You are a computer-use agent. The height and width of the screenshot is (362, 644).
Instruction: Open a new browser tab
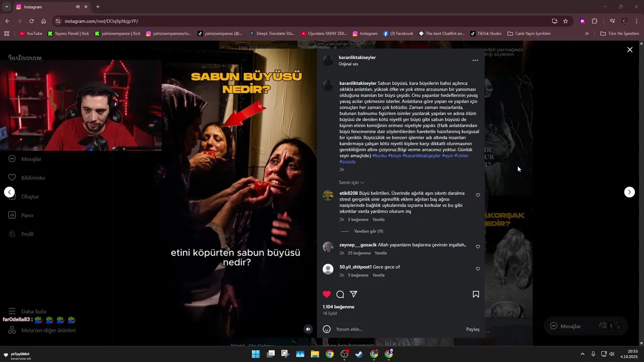coord(98,7)
